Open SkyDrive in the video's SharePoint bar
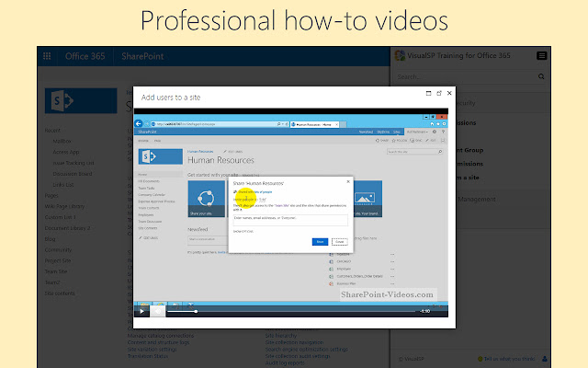Screen dimensions: 588x368 pos(383,132)
